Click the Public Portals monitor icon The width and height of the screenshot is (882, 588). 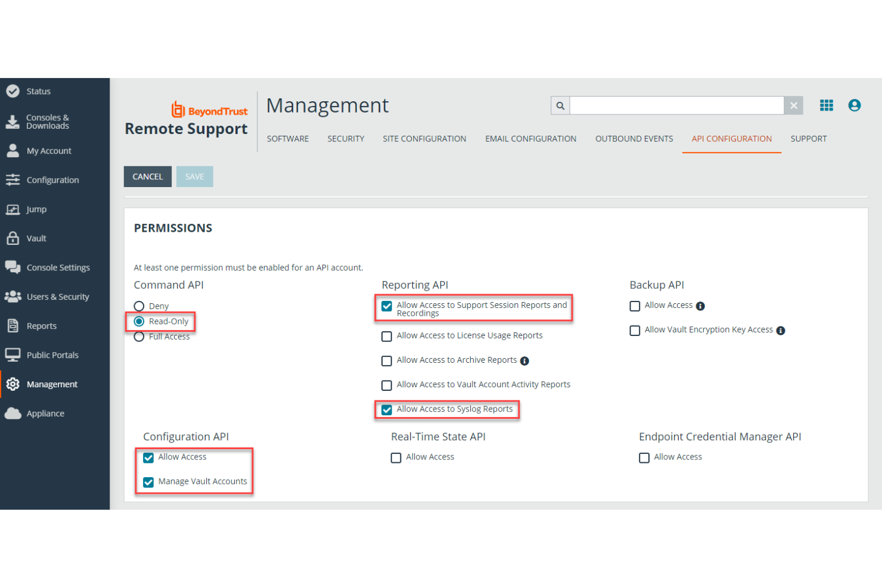coord(13,355)
